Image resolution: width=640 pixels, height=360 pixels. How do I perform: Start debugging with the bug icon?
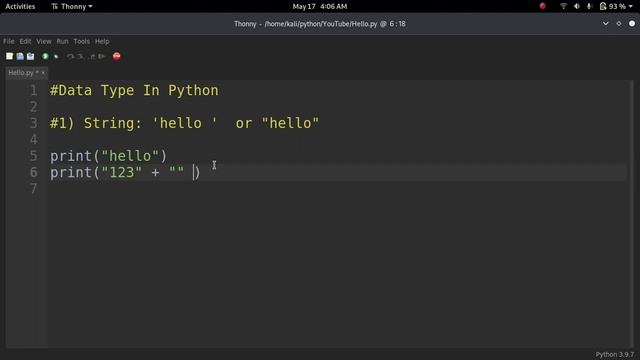point(56,56)
